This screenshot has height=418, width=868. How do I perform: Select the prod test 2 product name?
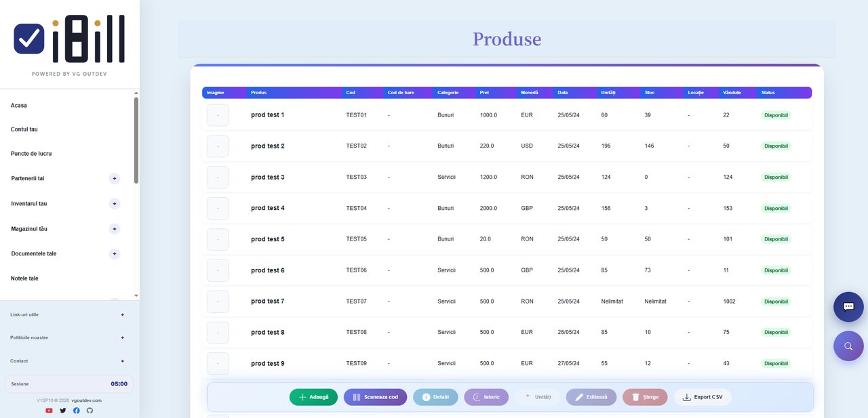coord(268,146)
